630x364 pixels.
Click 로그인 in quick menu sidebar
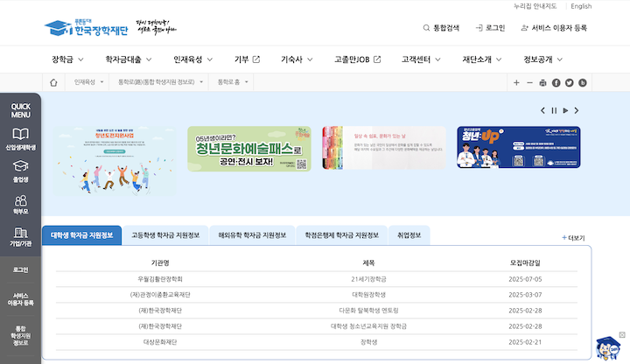click(20, 269)
